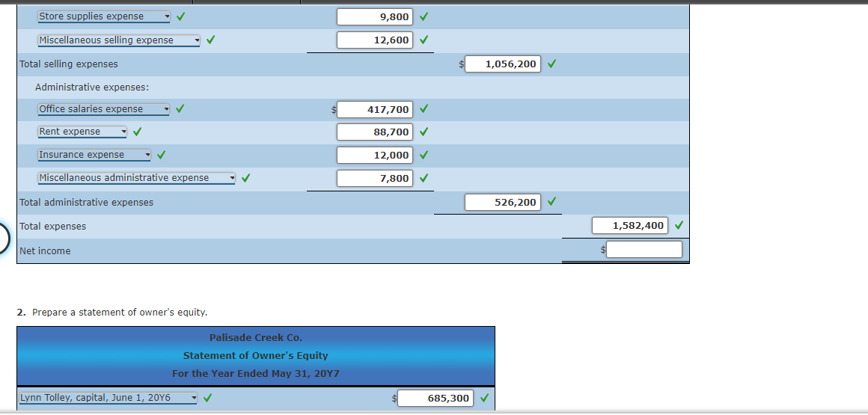Click the checkmark beside Miscellaneous administrative expense dropdown
The width and height of the screenshot is (868, 415).
point(245,178)
